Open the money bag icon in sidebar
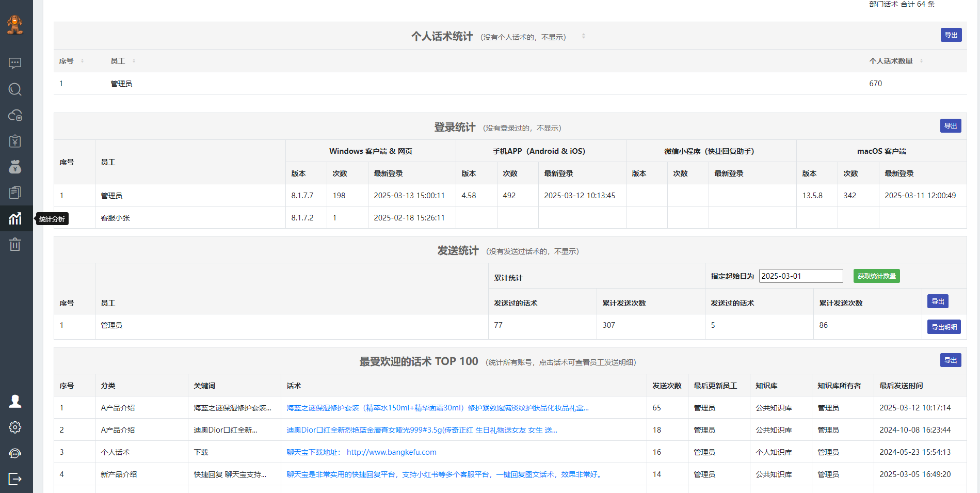 click(15, 167)
